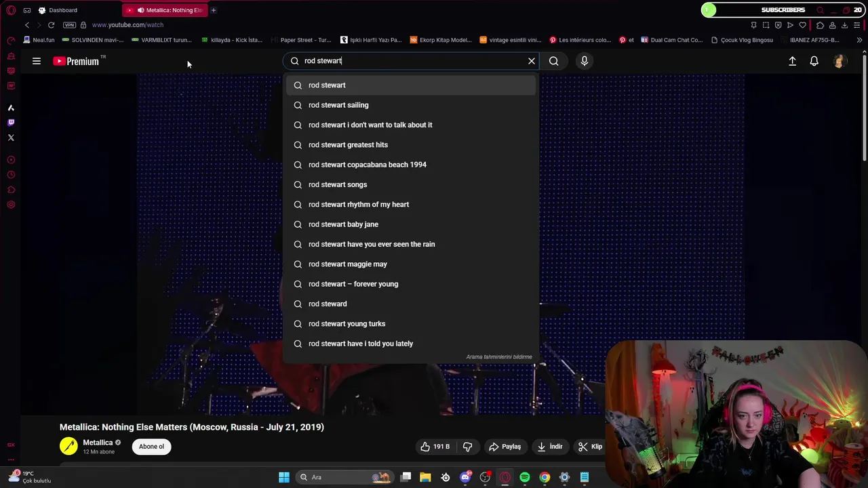Open the weather widget showing 19°C
This screenshot has width=868, height=488.
30,477
